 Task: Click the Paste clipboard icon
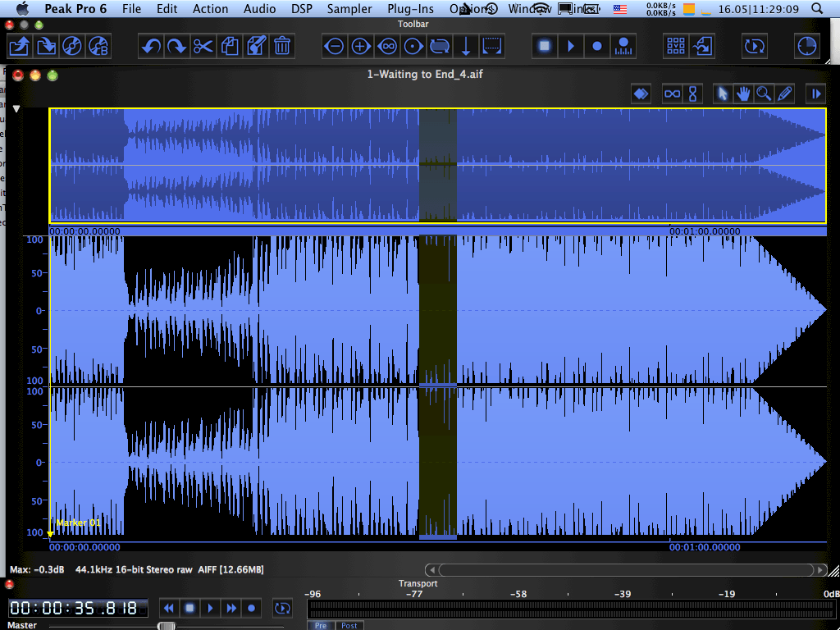coord(256,47)
